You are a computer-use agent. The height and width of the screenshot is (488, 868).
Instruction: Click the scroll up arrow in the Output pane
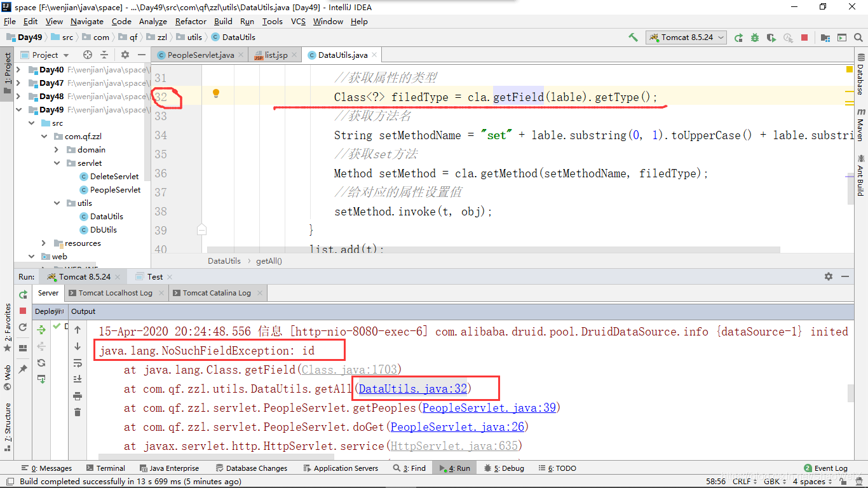[x=78, y=330]
